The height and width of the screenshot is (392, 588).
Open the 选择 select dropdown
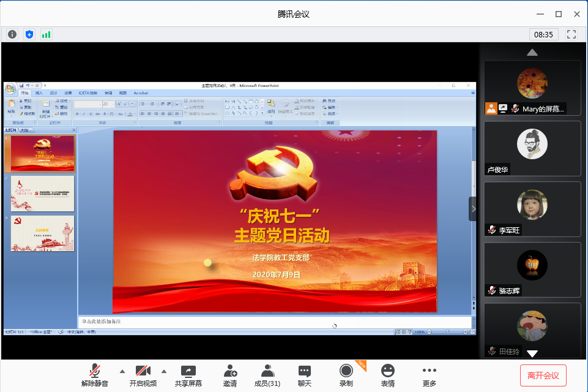click(330, 113)
